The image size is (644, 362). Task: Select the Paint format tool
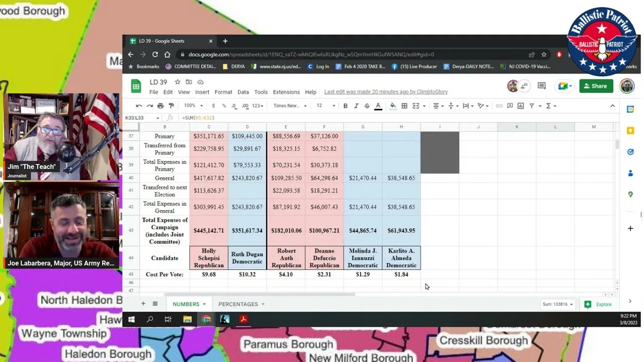coord(171,106)
